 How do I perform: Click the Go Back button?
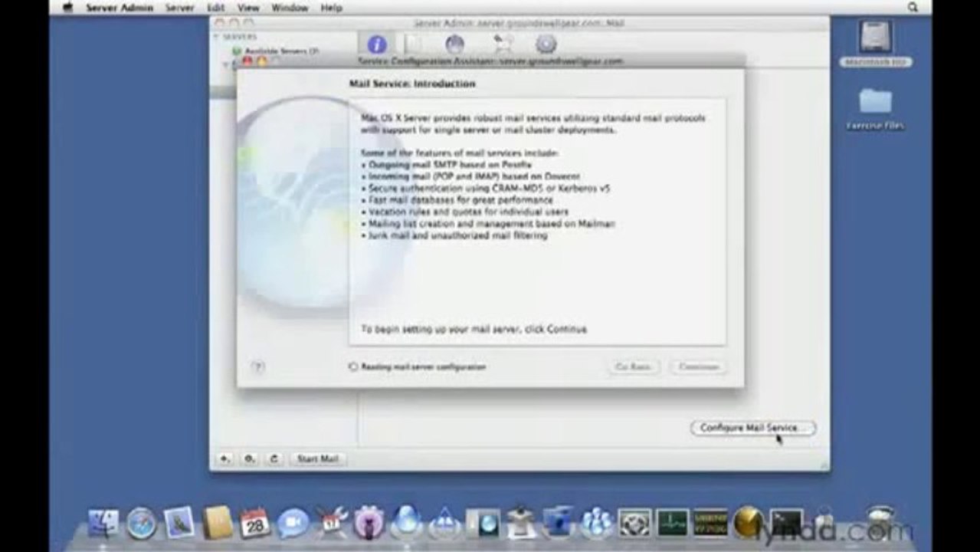pos(633,367)
